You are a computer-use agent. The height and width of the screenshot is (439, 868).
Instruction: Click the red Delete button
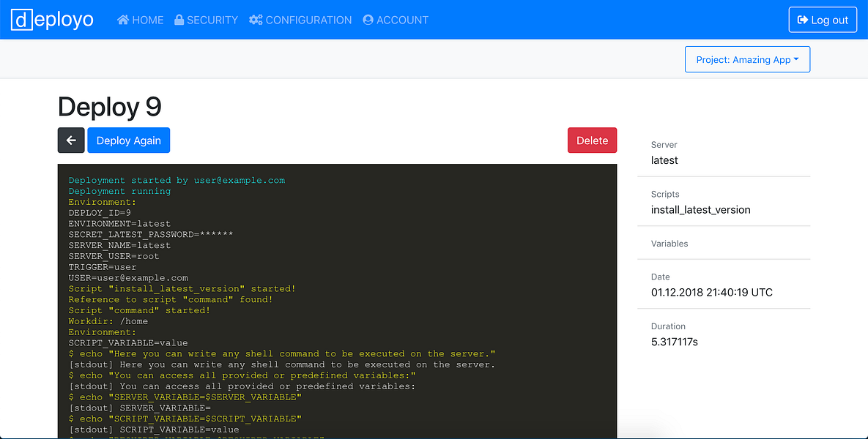[593, 140]
